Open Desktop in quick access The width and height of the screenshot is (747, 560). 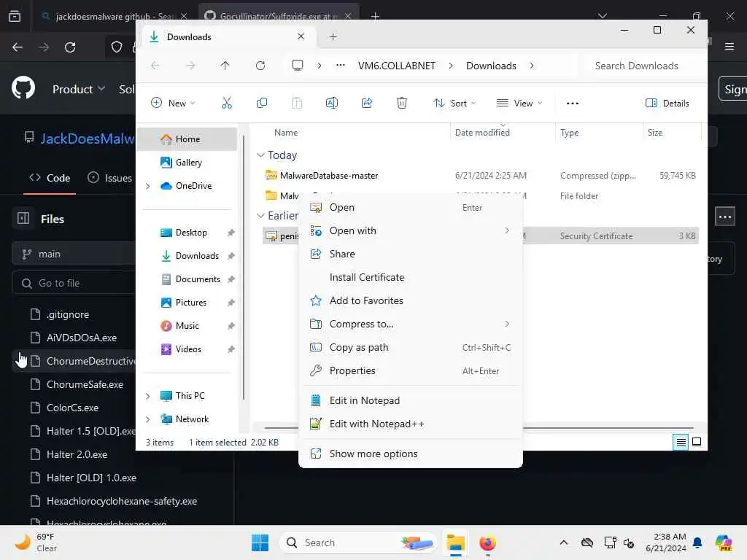pos(191,233)
